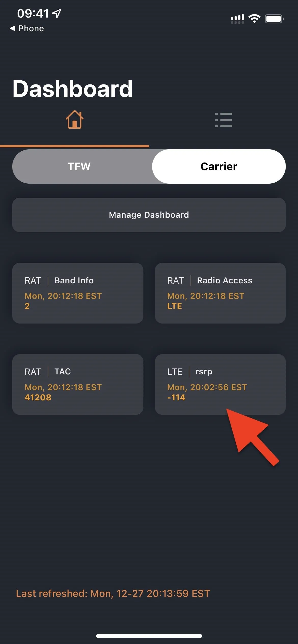
Task: Tap the Last refreshed timestamp text
Action: (x=113, y=594)
